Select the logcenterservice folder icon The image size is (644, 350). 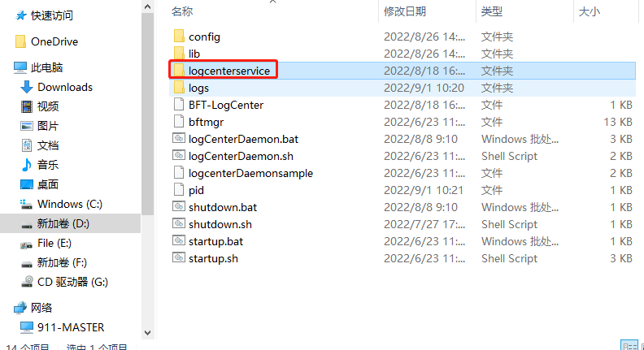(x=179, y=70)
